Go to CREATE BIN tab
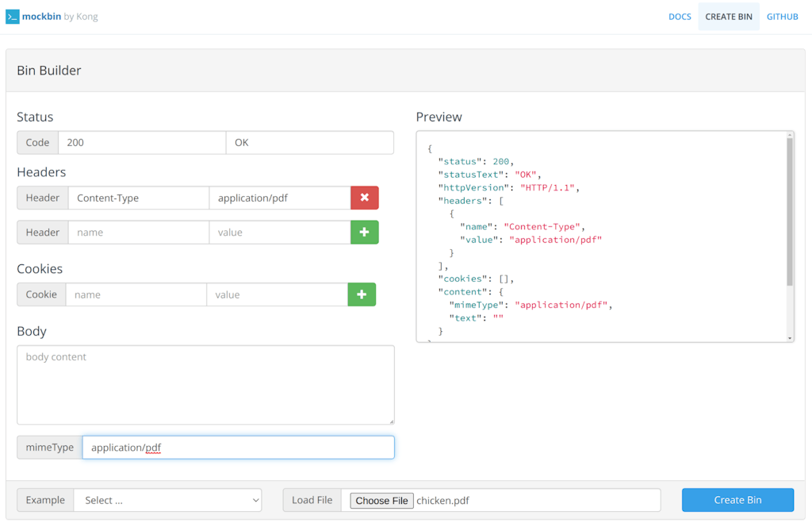 728,17
